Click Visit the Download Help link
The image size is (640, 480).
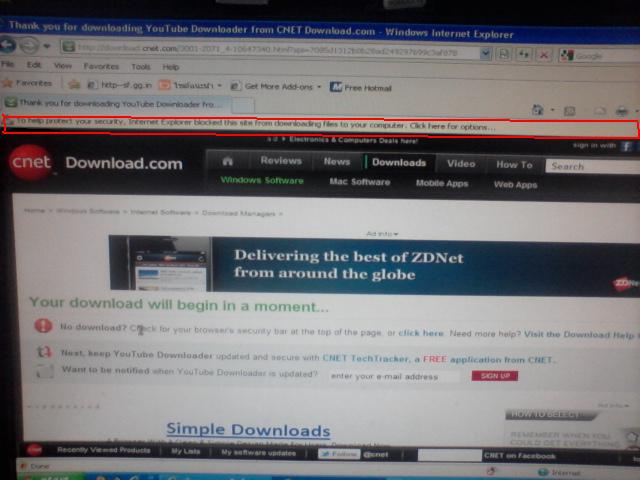click(x=579, y=335)
